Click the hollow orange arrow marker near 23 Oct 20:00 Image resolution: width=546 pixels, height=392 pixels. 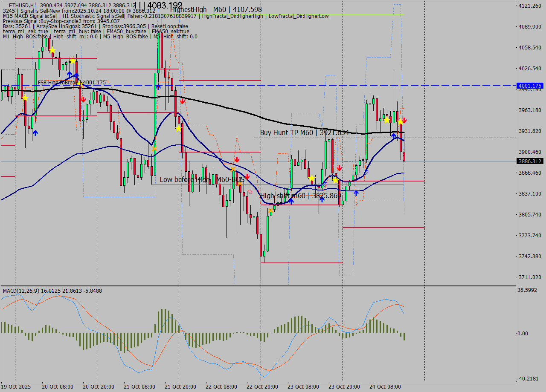click(x=367, y=172)
